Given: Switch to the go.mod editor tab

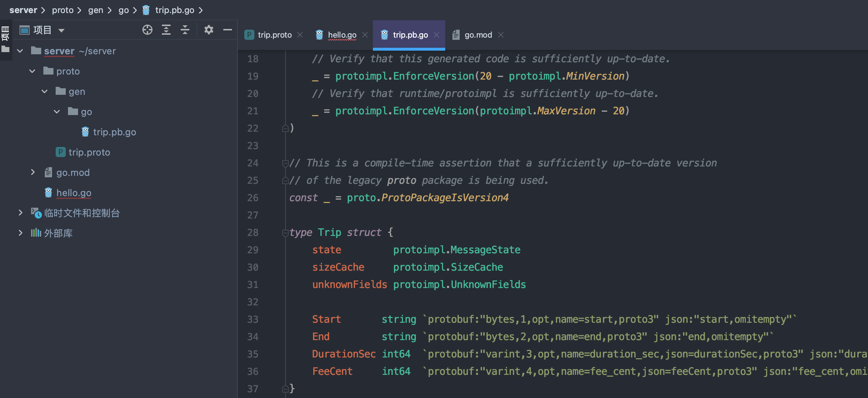Looking at the screenshot, I should click(478, 35).
